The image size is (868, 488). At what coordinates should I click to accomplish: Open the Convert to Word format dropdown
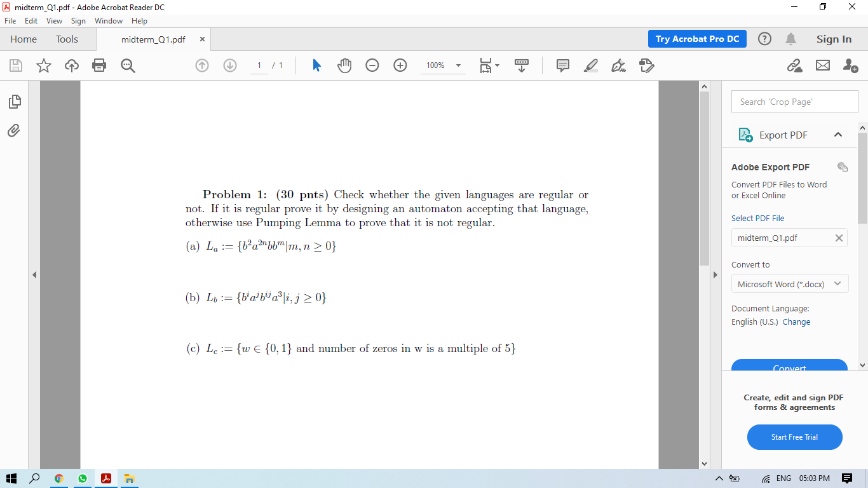point(789,283)
